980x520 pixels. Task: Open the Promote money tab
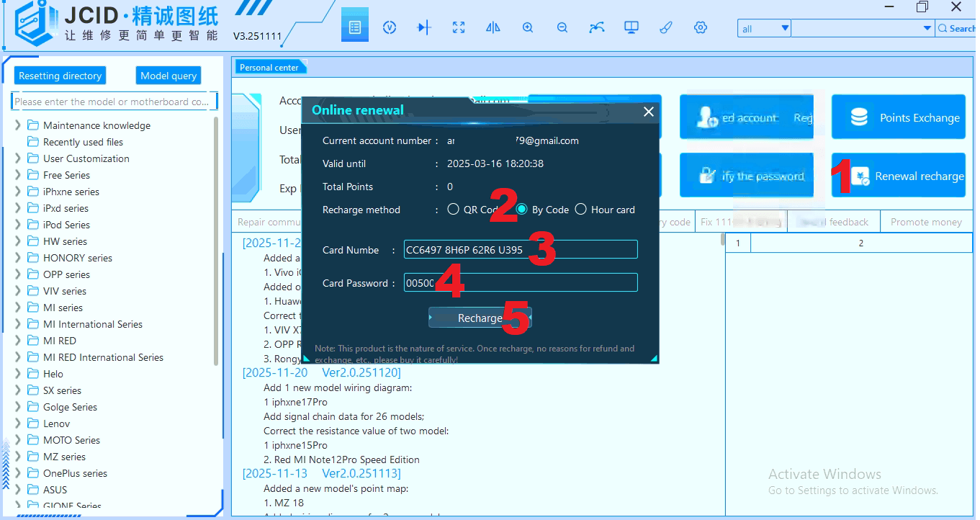(x=926, y=222)
